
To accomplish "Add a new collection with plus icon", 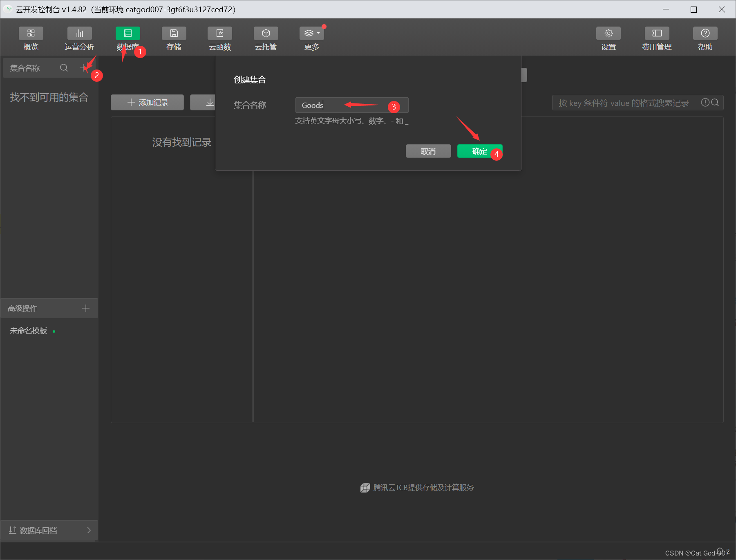I will click(84, 68).
